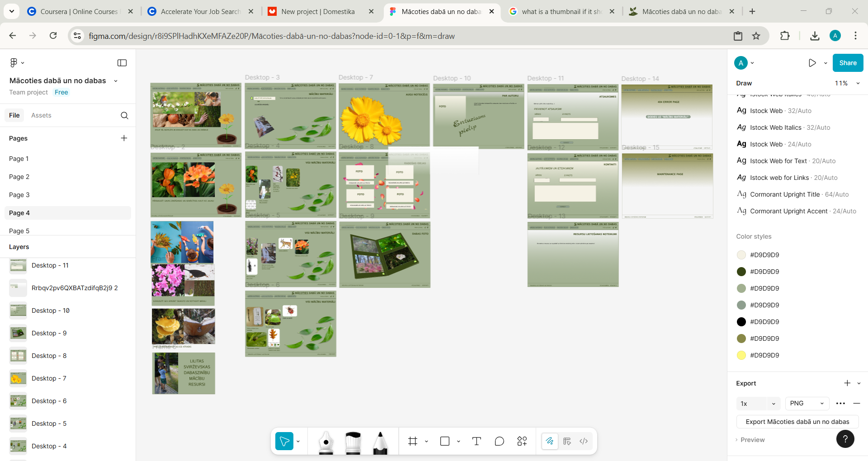Click Export Mācoties dabā un no dabas
Viewport: 868px width, 461px height.
click(797, 422)
